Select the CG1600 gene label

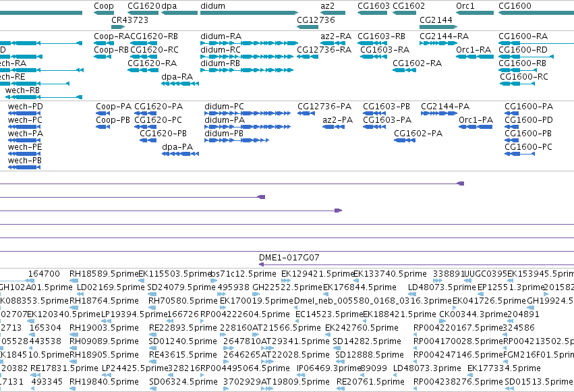coord(515,6)
